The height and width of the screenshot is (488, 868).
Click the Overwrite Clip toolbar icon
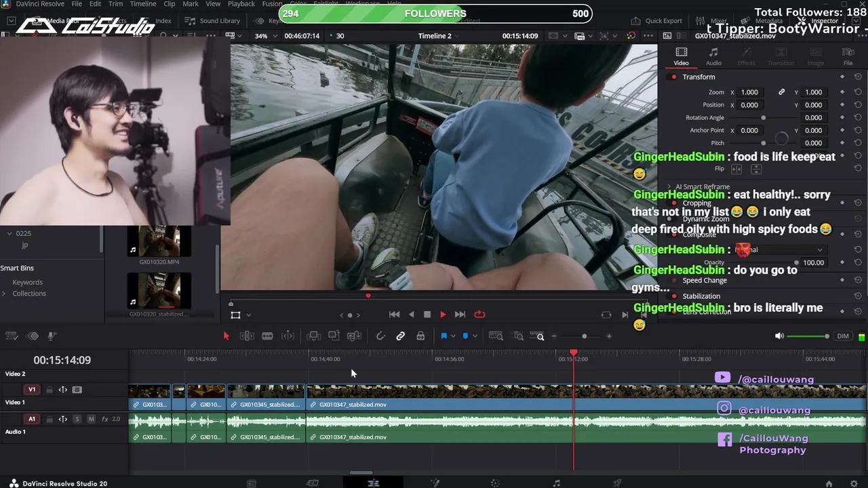pyautogui.click(x=334, y=336)
